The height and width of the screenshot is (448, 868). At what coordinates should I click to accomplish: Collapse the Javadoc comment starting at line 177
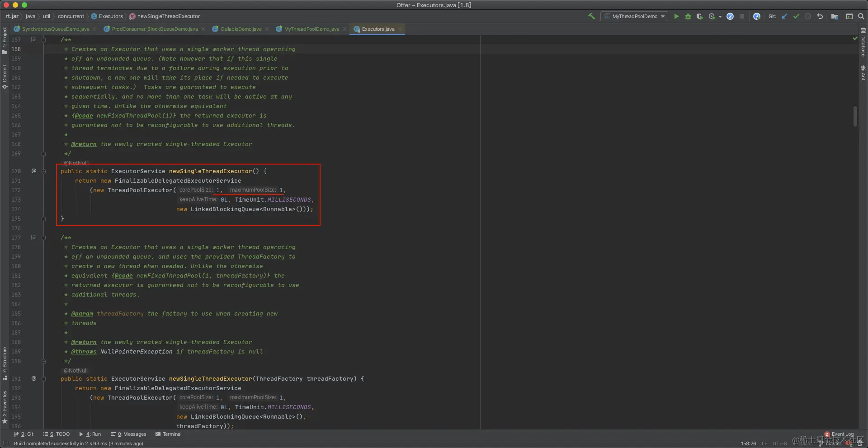pos(43,238)
